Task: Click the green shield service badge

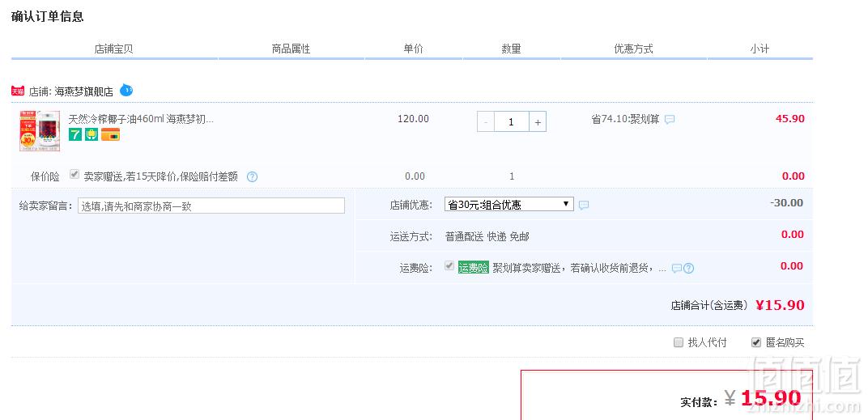Action: [91, 134]
